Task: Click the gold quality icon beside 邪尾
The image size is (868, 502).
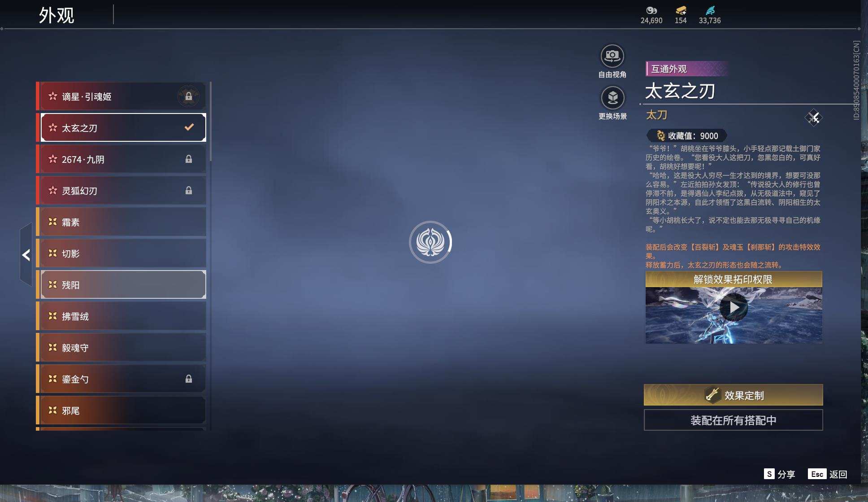Action: tap(52, 410)
